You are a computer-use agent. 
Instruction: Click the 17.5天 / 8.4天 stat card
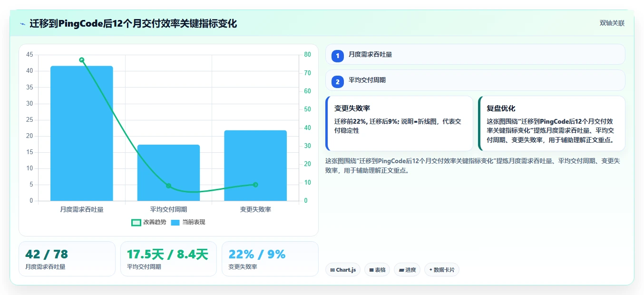point(168,259)
